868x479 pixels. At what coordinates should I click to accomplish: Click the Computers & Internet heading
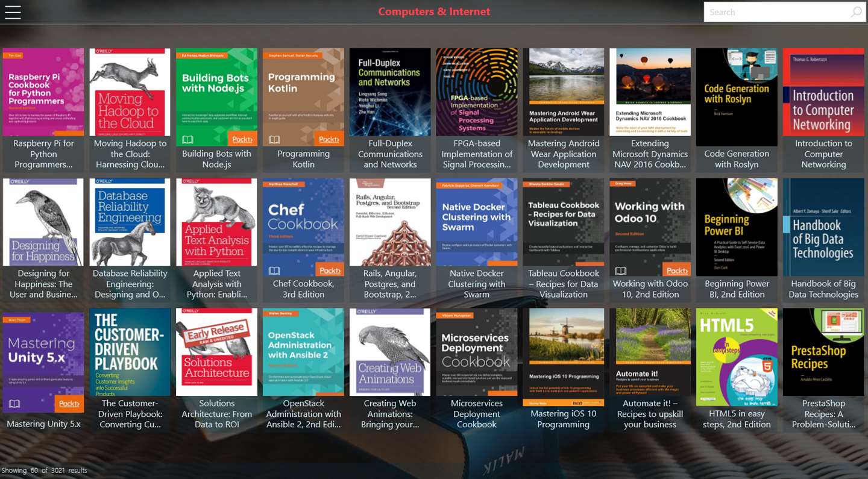click(434, 11)
